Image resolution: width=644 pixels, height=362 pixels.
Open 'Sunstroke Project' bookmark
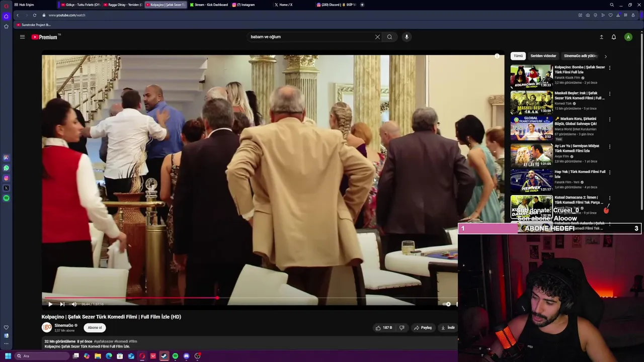(33, 25)
